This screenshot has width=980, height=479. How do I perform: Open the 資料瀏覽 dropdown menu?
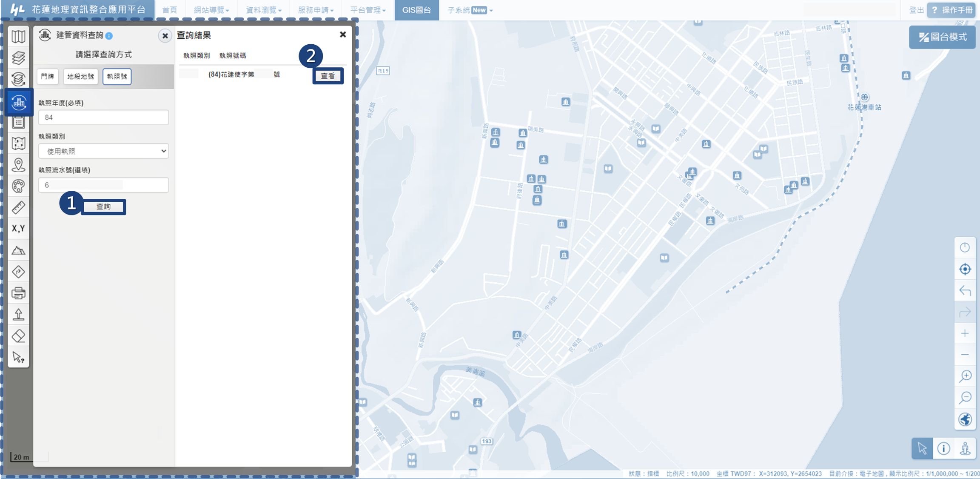[263, 10]
